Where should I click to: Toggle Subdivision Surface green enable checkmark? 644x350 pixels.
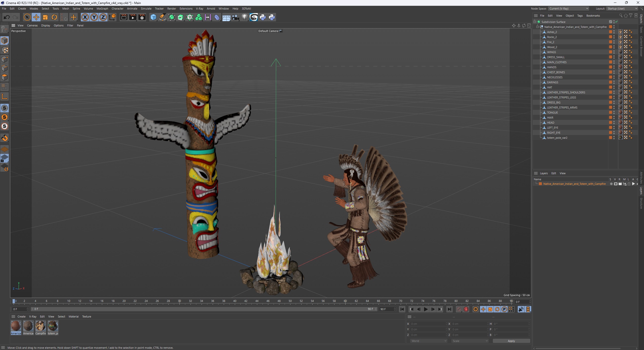[x=617, y=22]
